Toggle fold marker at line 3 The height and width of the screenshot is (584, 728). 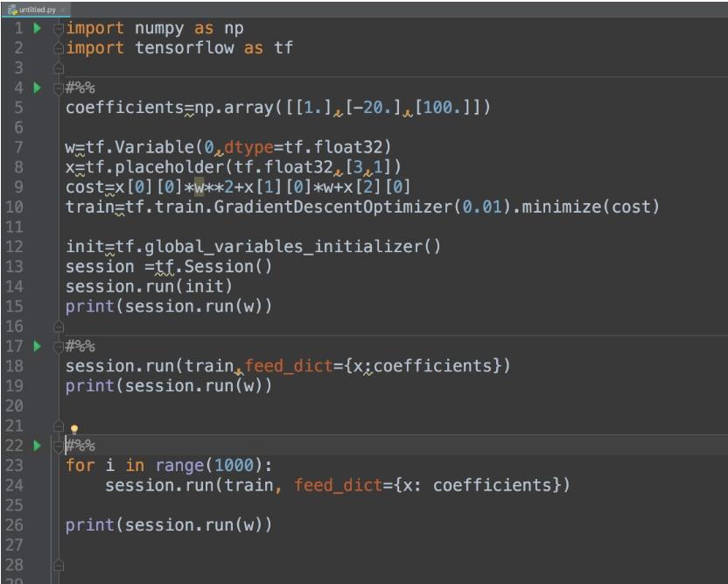pyautogui.click(x=59, y=69)
